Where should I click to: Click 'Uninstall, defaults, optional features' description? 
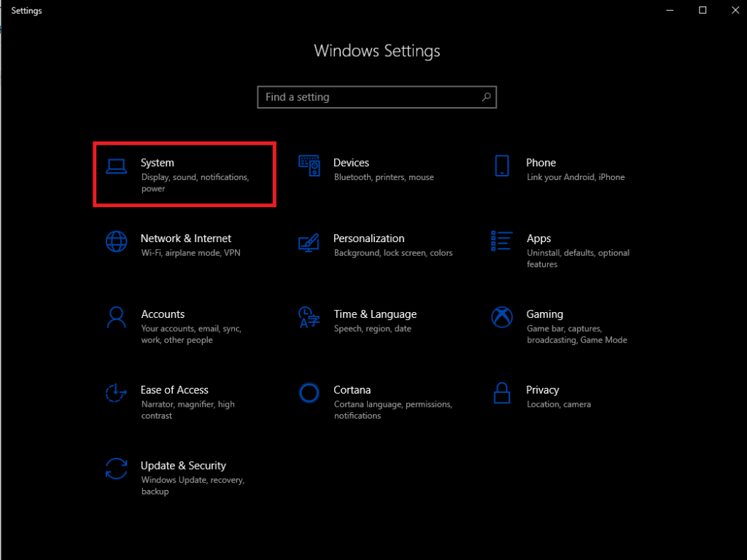[578, 259]
